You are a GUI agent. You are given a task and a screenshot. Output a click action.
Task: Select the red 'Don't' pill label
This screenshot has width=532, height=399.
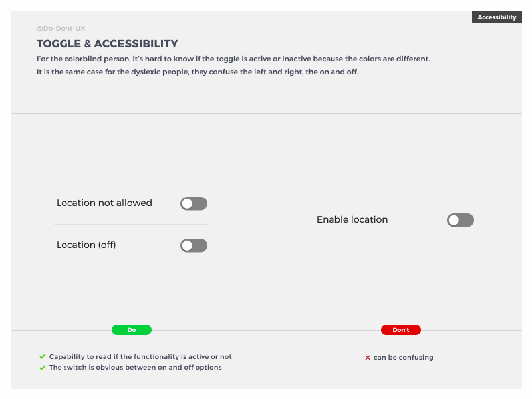[x=400, y=329]
